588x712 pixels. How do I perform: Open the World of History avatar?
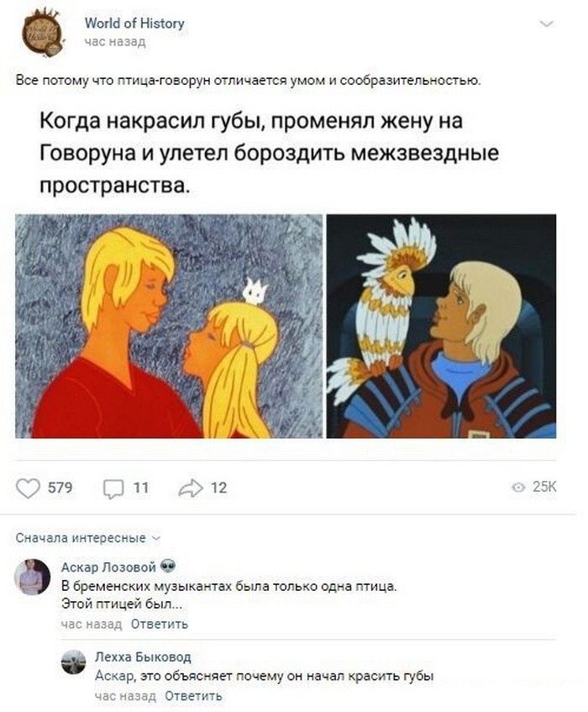point(42,33)
